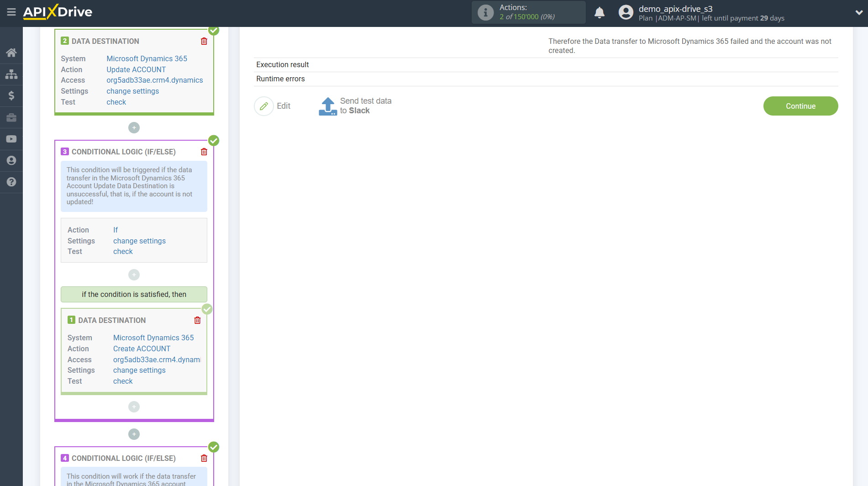Open Microsoft Dynamics 365 system in step 2
This screenshot has height=486, width=868.
pyautogui.click(x=147, y=58)
